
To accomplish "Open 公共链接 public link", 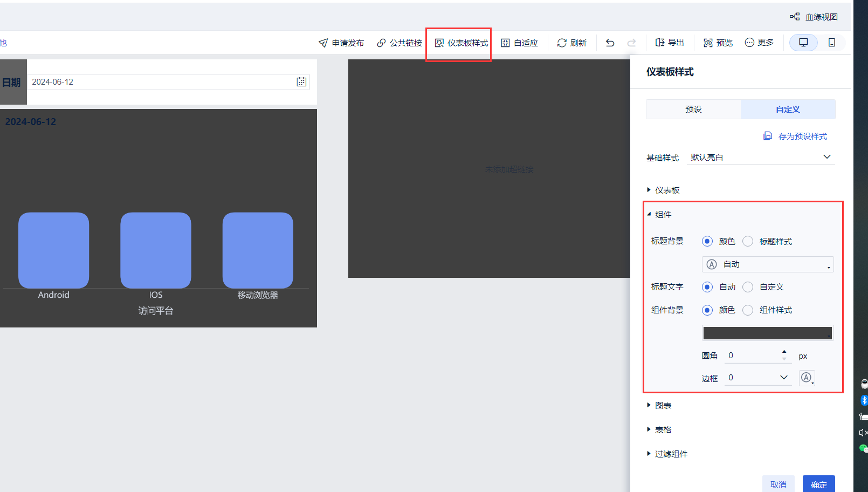I will 399,43.
